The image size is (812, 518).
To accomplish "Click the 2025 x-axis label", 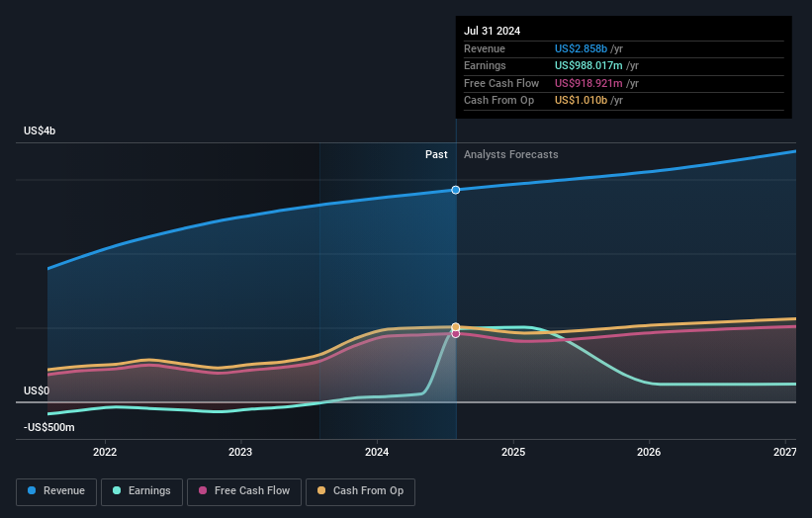I will coord(513,452).
